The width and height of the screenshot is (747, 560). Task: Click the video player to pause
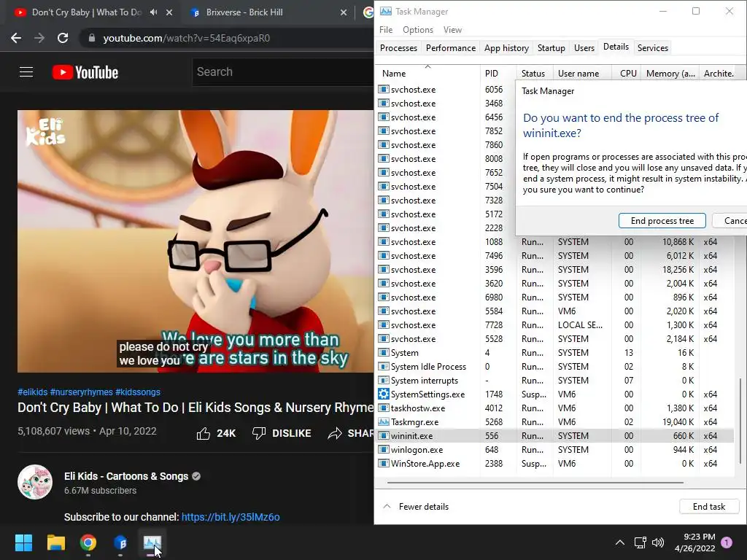tap(196, 241)
